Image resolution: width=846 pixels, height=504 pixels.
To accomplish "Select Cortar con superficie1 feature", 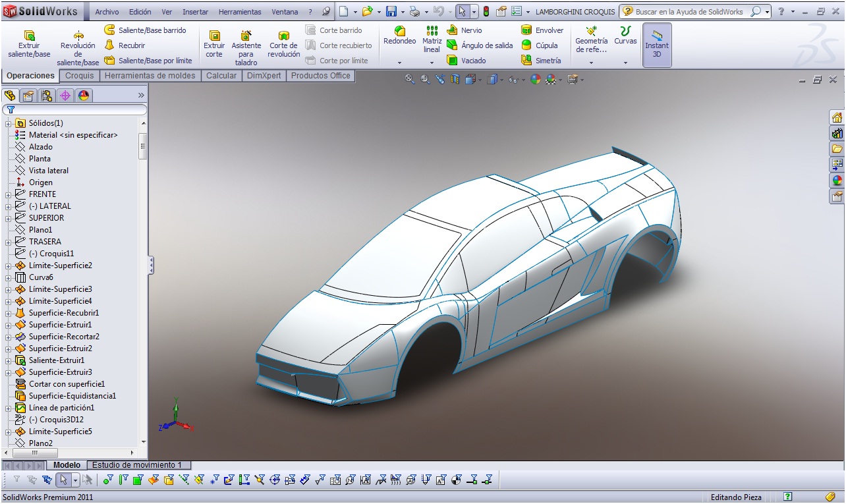I will 67,384.
